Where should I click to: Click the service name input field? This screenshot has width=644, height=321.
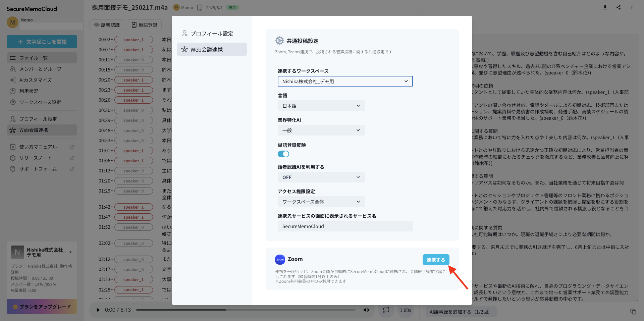click(345, 226)
